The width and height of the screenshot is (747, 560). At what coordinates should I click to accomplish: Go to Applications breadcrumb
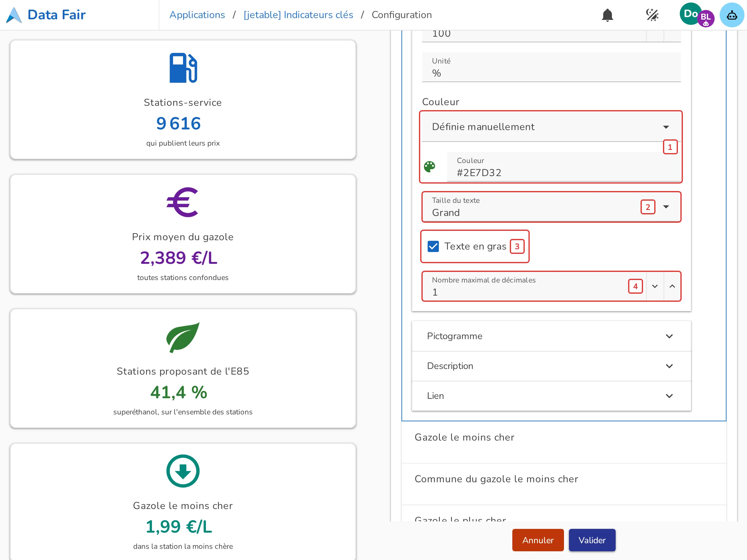(x=197, y=15)
